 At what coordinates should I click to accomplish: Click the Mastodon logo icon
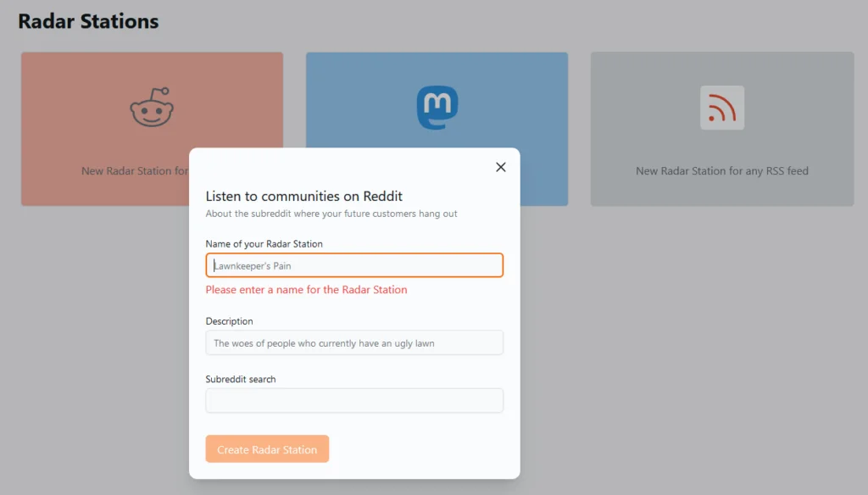click(437, 108)
